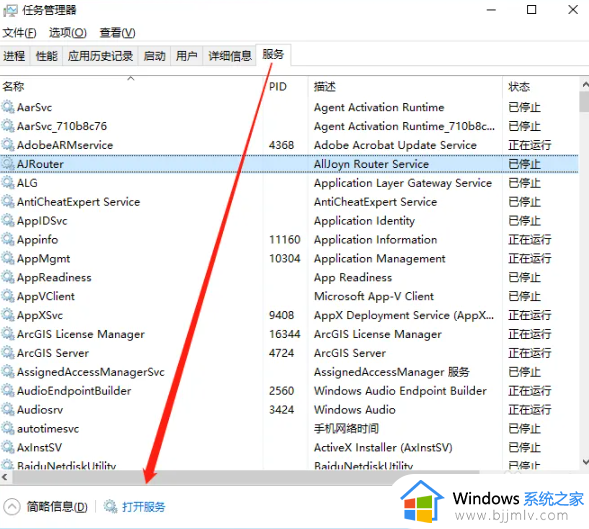
Task: Click PID 4368 in the list
Action: coord(281,145)
